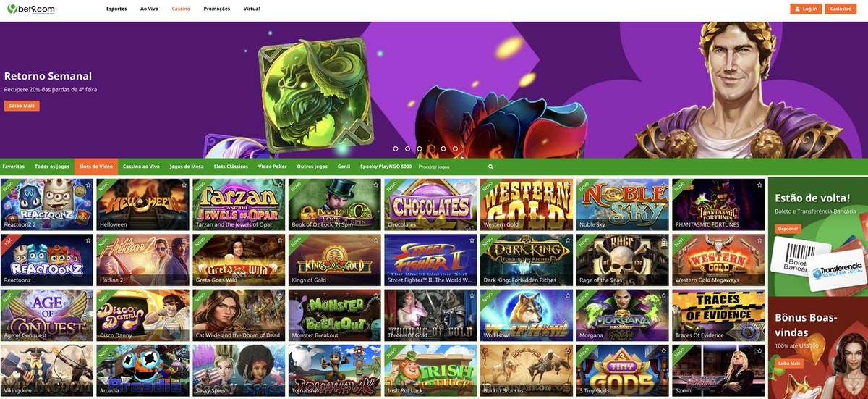The image size is (868, 399).
Task: Click the Log in button
Action: [806, 9]
